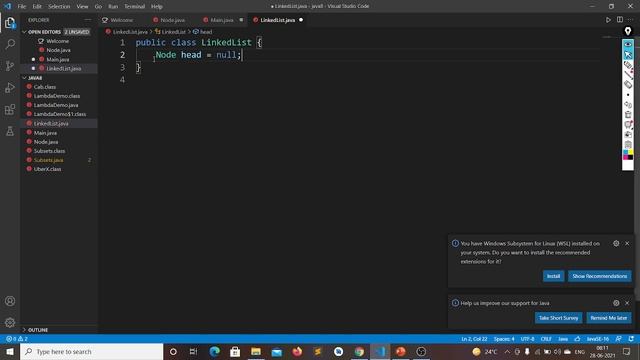Viewport: 640px width, 360px height.
Task: Open the Selection menu
Action: 59,6
